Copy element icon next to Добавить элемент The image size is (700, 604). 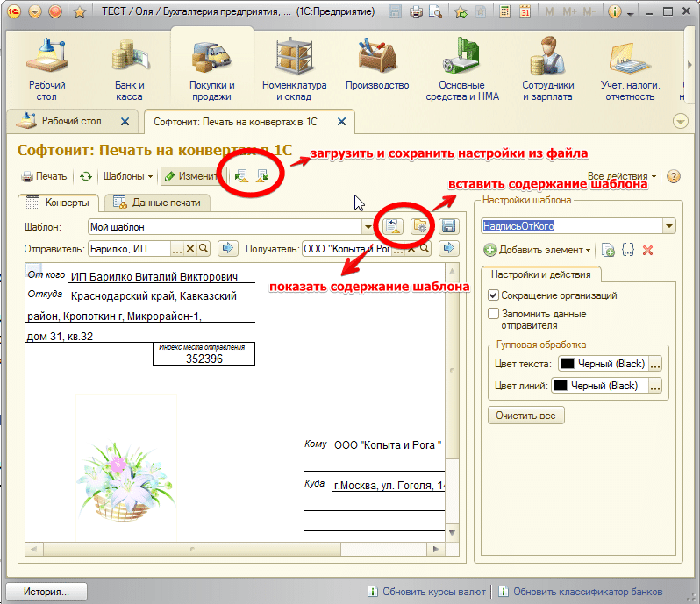[608, 250]
